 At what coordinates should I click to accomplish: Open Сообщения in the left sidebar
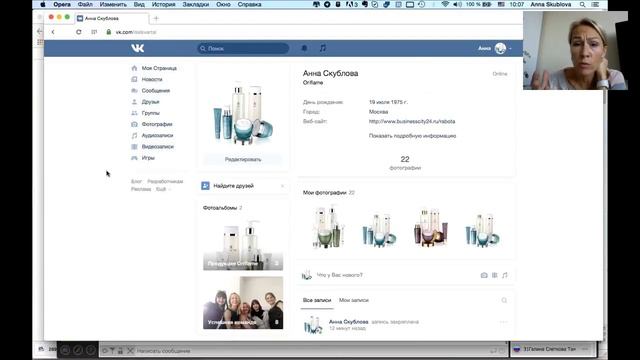point(156,91)
